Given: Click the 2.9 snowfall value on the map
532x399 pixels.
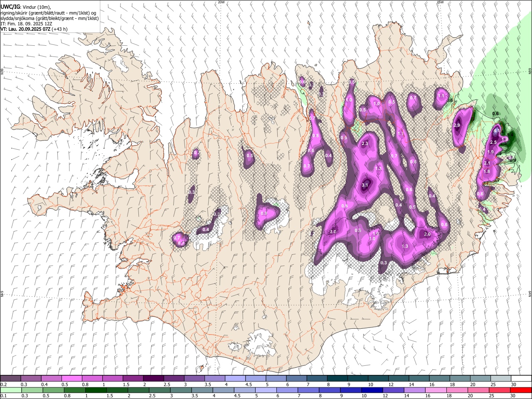Looking at the screenshot, I should pyautogui.click(x=457, y=126).
